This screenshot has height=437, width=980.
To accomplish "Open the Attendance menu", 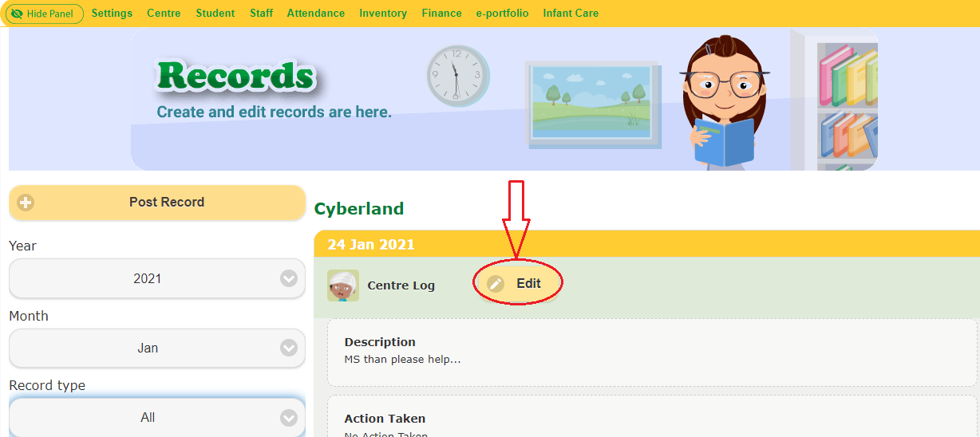I will pos(316,14).
